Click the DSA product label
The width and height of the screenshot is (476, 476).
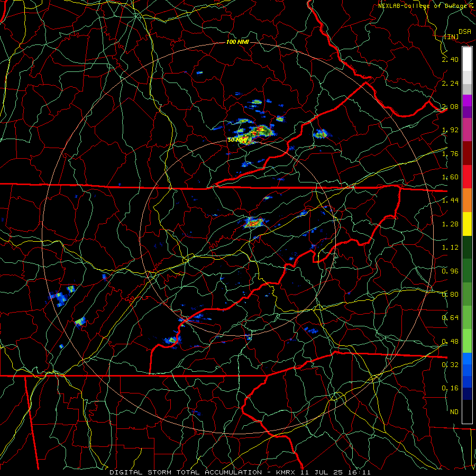pyautogui.click(x=465, y=32)
